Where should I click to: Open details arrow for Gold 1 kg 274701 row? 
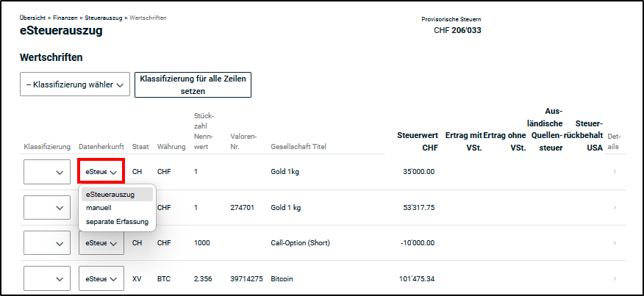615,208
